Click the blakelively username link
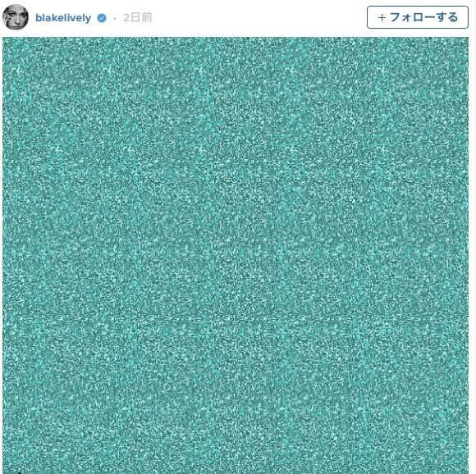The image size is (476, 474). 63,18
